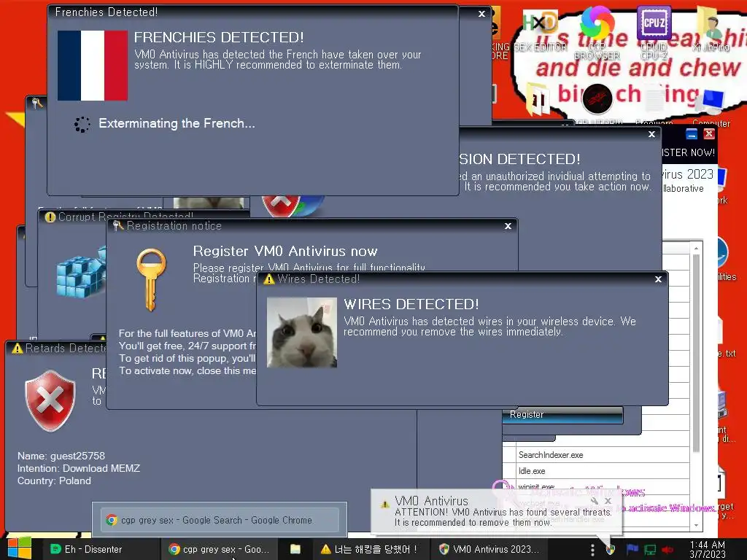Switch to Chrome 'cgp grey sex' taskbar item
Viewport: 747px width, 560px height.
tap(220, 549)
